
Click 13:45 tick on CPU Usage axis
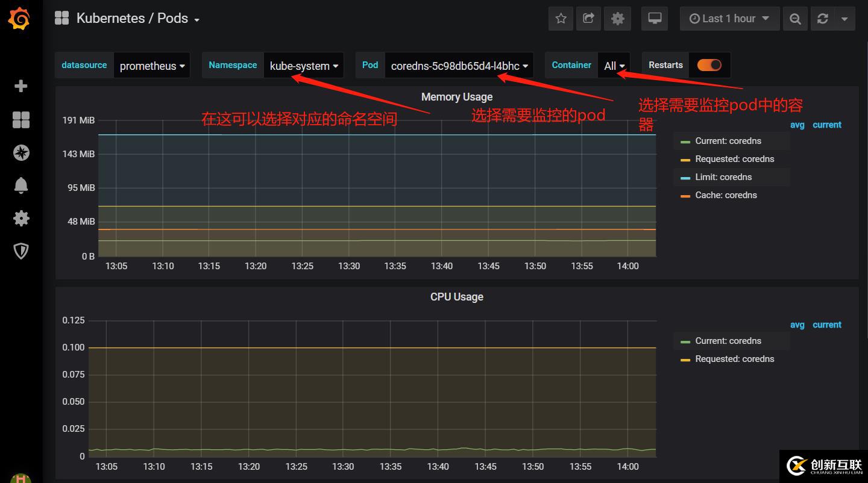point(485,466)
